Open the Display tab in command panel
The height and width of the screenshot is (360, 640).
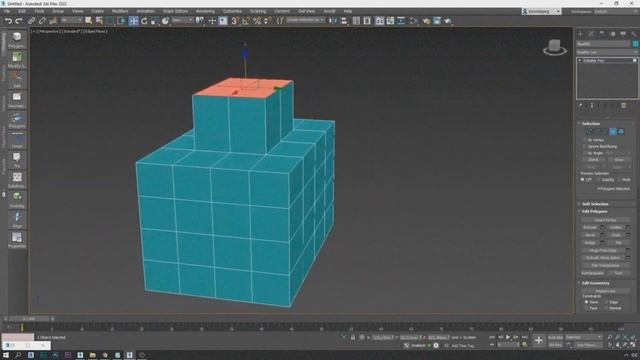(x=623, y=34)
